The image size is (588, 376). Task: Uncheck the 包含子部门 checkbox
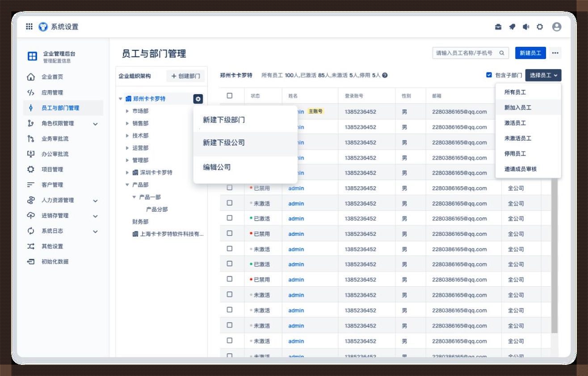[x=489, y=75]
